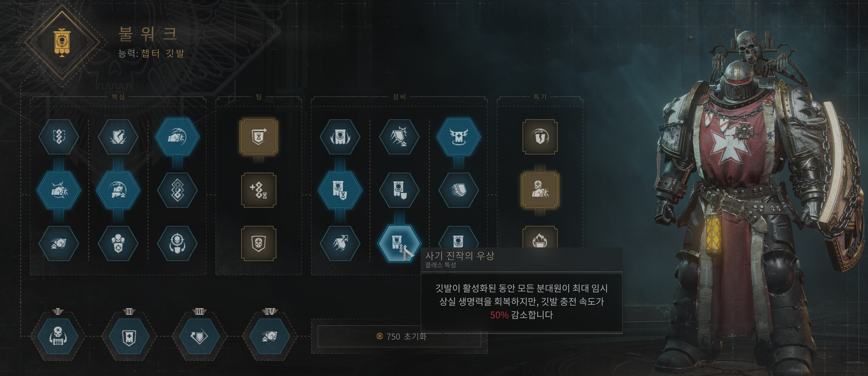Click the gold shield with hourglass team perk
868x376 pixels.
(x=259, y=137)
